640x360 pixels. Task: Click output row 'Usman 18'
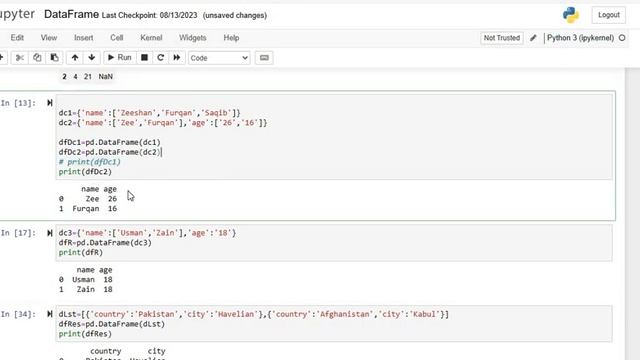[x=85, y=280]
